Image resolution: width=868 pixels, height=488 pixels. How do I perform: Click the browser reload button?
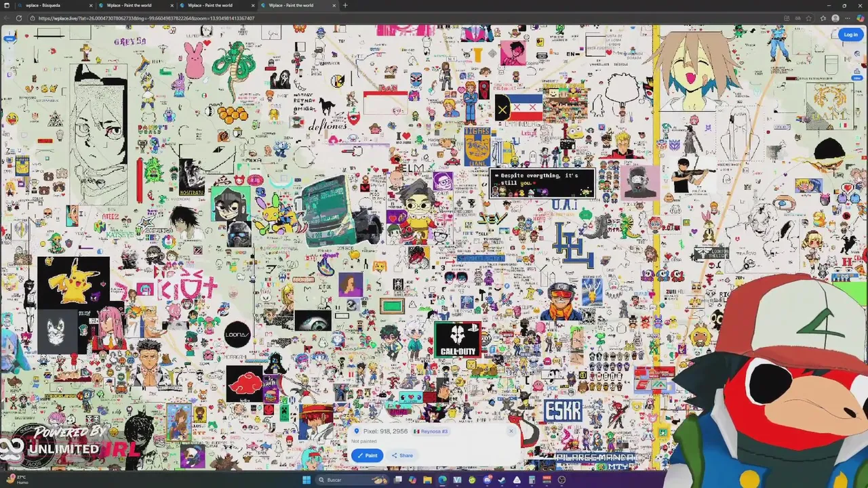point(18,18)
